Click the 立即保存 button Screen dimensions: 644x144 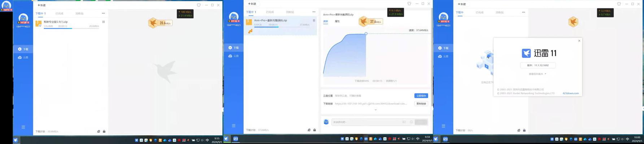click(x=421, y=96)
